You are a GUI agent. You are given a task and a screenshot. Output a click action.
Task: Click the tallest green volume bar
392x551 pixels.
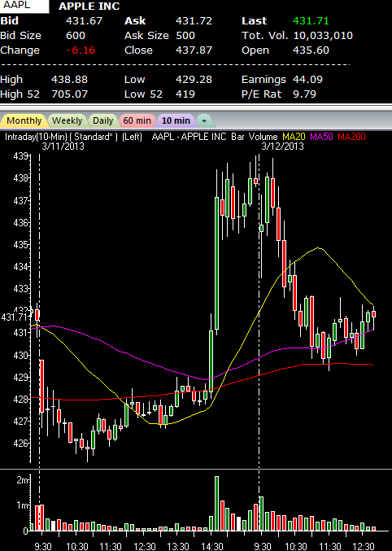coord(216,503)
